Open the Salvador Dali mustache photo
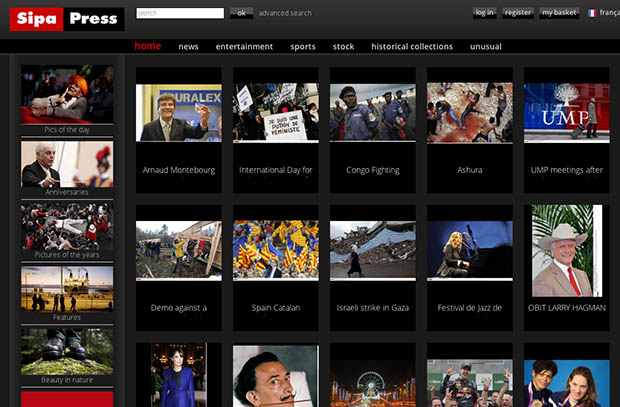The image size is (620, 407). 276,376
